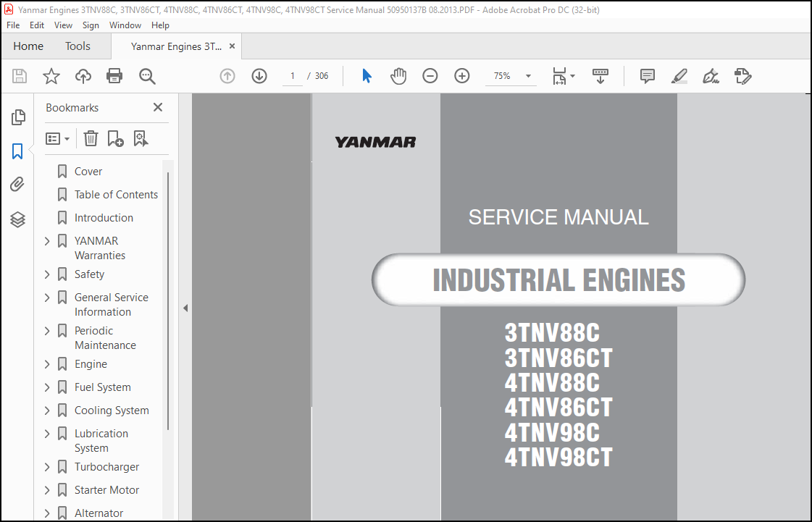This screenshot has height=522, width=812.
Task: Open Fit page width tool icon
Action: click(559, 76)
